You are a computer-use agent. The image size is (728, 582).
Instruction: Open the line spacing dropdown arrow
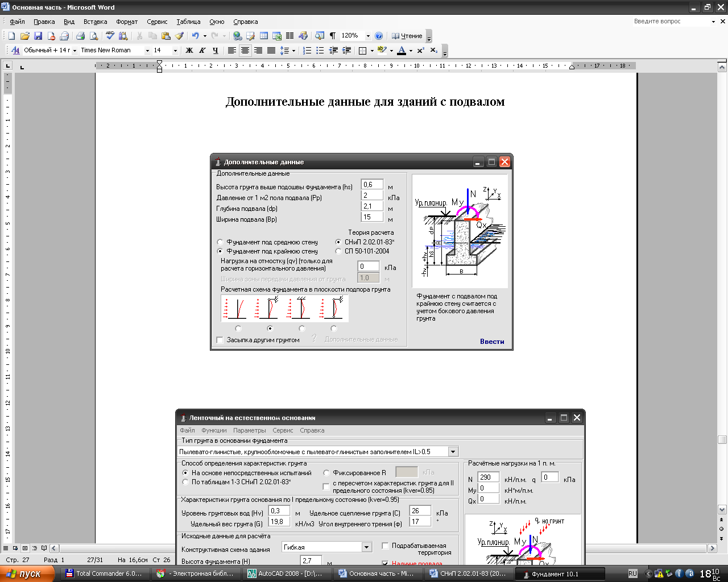click(x=293, y=51)
